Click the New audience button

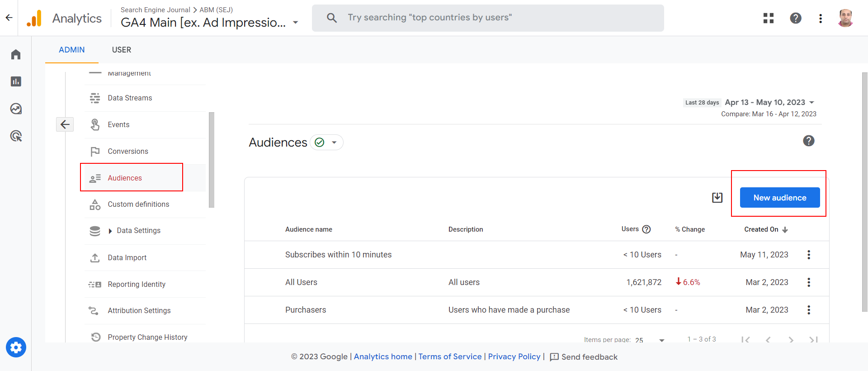point(779,198)
